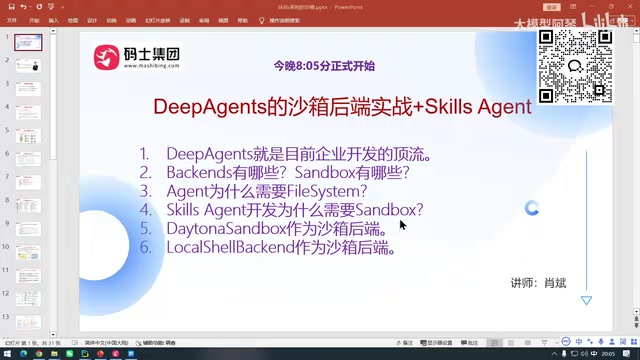Open the 幻灯片放映 (Slide Show) tab

point(158,20)
